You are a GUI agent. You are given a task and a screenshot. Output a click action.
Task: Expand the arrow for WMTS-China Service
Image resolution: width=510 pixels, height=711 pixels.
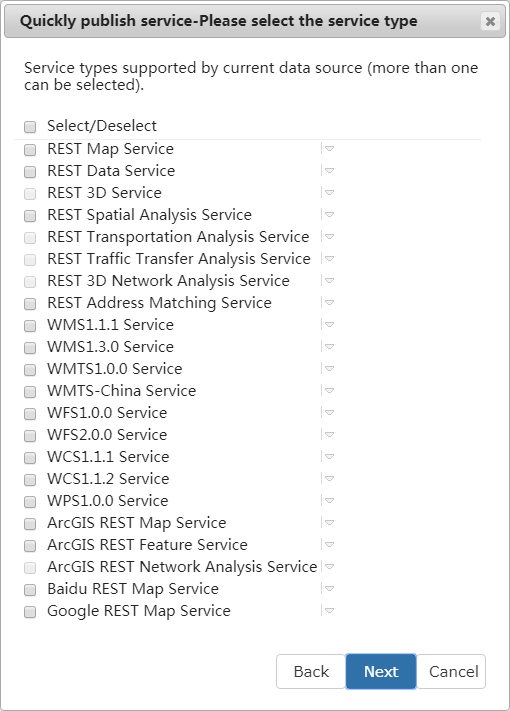tap(330, 390)
